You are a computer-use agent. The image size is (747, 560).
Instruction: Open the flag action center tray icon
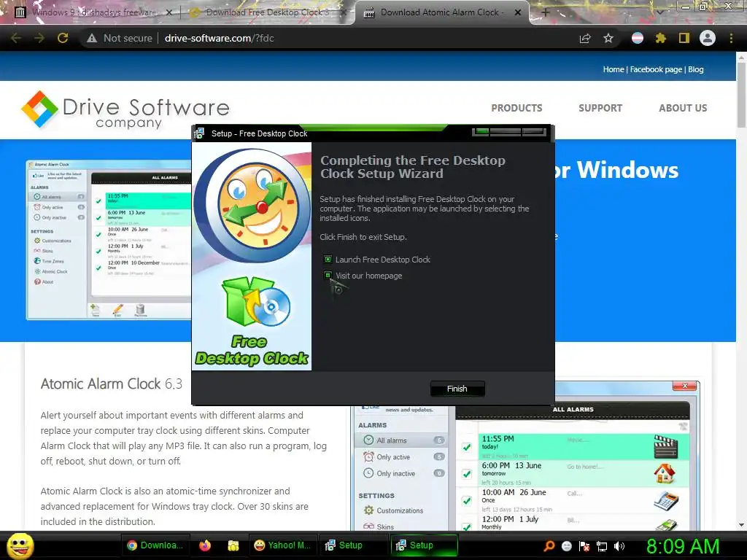coord(584,546)
